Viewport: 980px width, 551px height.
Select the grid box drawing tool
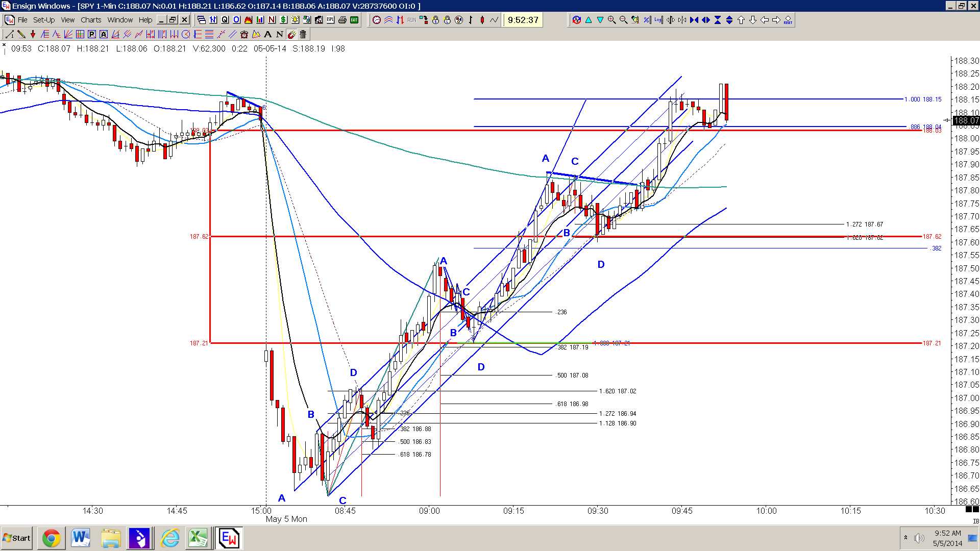tap(80, 34)
